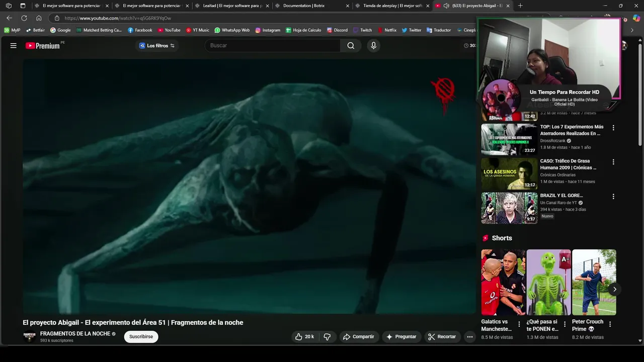Screen dimensions: 644x362
Task: Open tab actions menu icon
Action: pyautogui.click(x=23, y=6)
